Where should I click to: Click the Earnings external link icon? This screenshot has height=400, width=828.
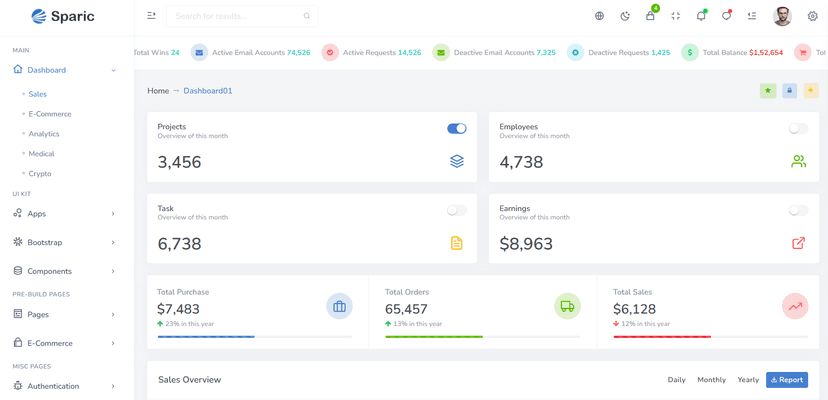[x=798, y=243]
